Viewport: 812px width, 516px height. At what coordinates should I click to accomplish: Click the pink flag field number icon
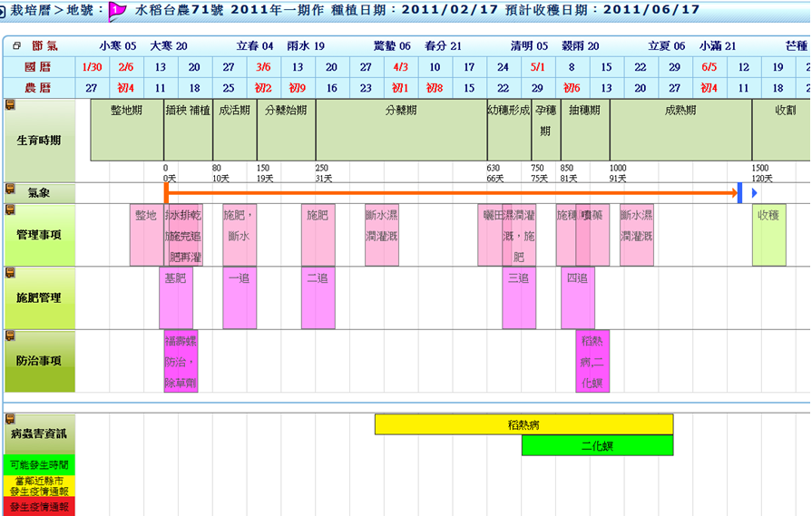[117, 12]
